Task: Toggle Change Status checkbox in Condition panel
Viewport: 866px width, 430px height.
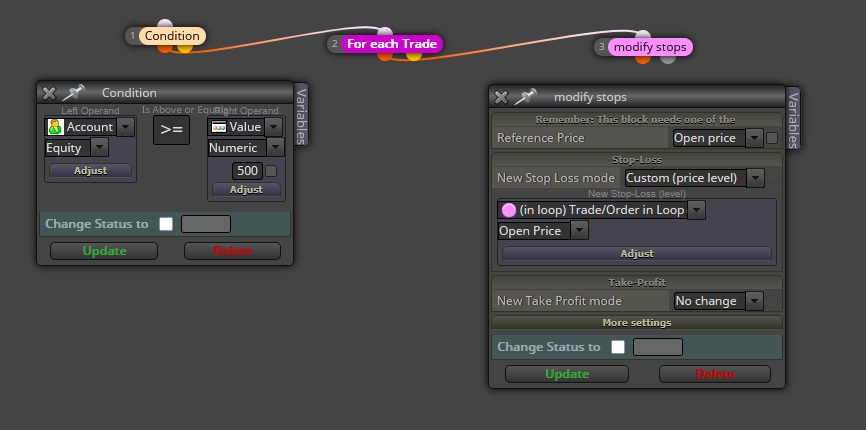Action: point(166,224)
